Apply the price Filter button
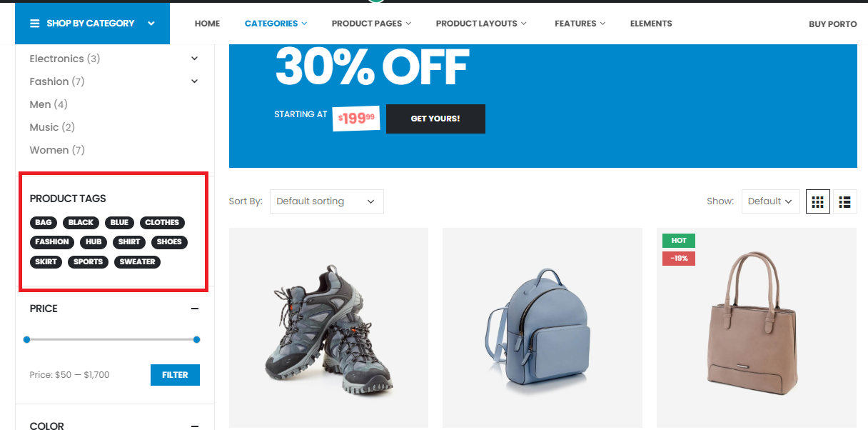Image resolution: width=868 pixels, height=430 pixels. coord(175,375)
